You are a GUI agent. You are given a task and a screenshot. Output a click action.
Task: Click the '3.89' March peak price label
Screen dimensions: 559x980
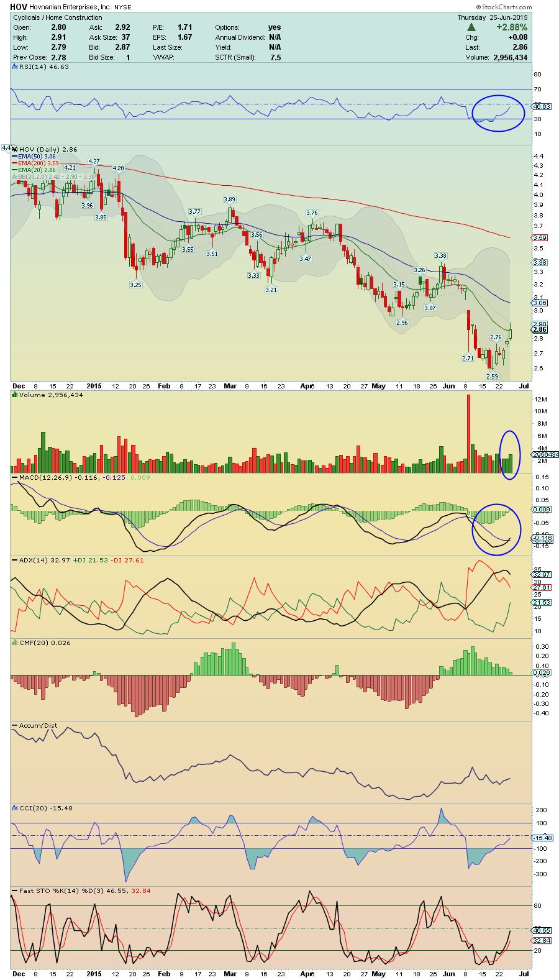coord(230,199)
